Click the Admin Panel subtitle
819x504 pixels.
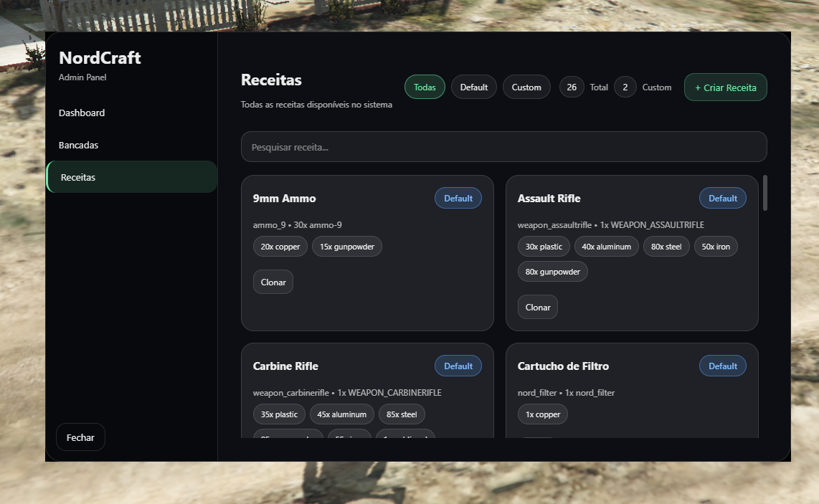(x=82, y=77)
